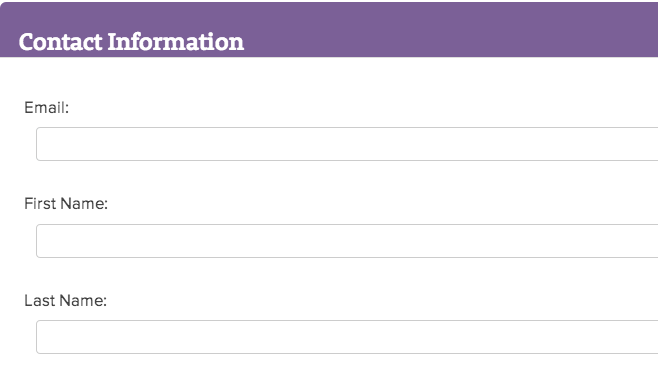The height and width of the screenshot is (374, 658).
Task: Activate the text field under Last Name
Action: click(x=347, y=337)
